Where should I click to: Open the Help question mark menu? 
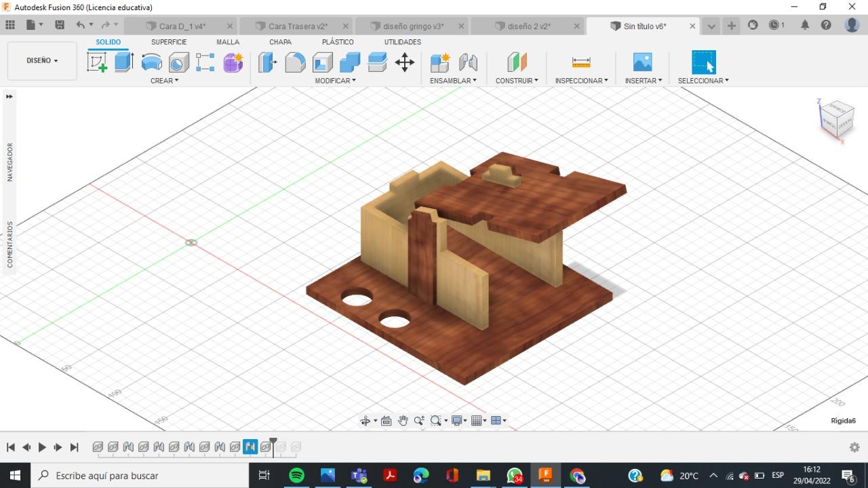(x=826, y=25)
